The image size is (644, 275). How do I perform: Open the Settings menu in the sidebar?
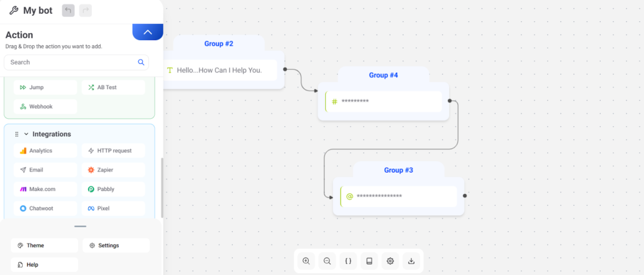click(116, 245)
